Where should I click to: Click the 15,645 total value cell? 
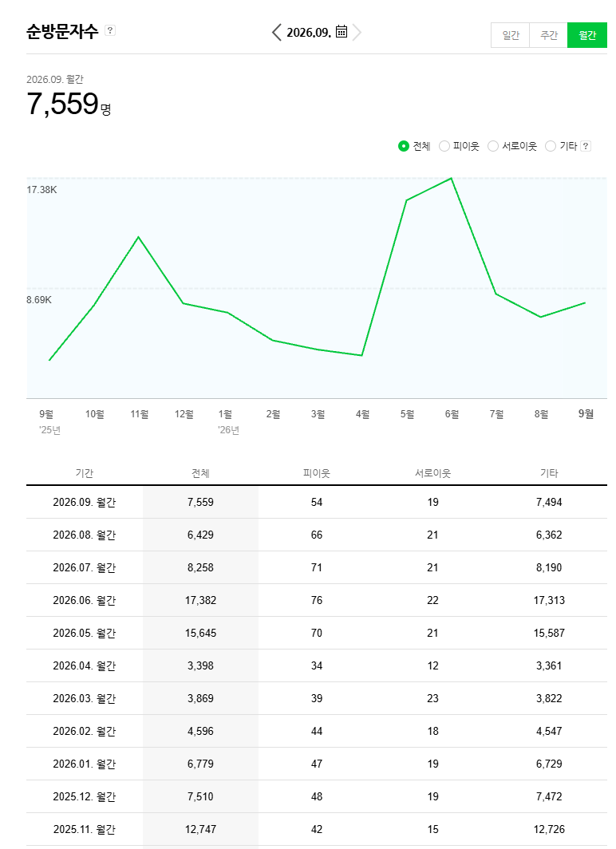(x=200, y=633)
